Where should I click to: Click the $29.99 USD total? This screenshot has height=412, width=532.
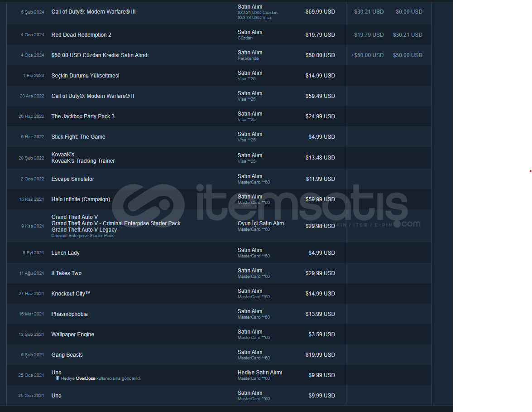tap(320, 273)
